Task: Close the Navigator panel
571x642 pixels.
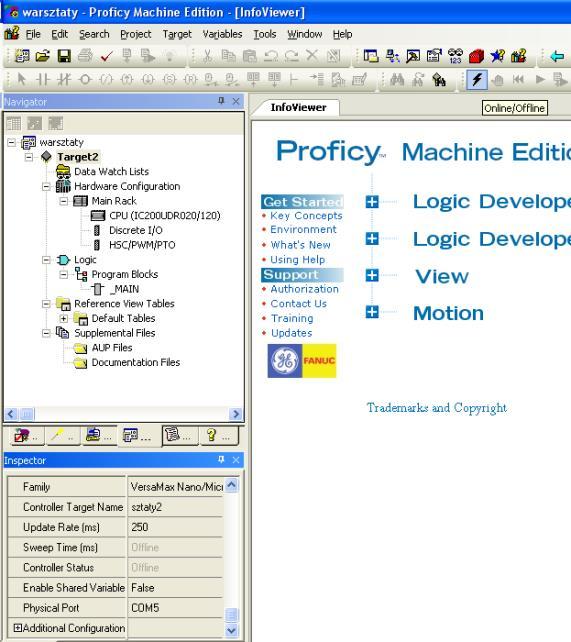Action: point(236,101)
